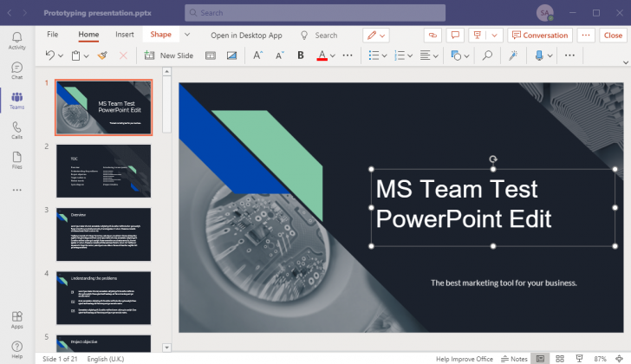This screenshot has height=364, width=631.
Task: Open more options ellipsis beside Conversation
Action: point(586,36)
